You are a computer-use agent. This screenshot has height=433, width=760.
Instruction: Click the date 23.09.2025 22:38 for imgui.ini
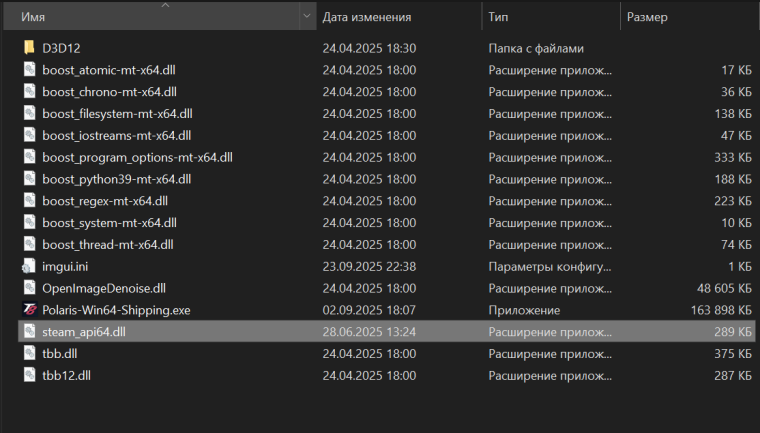tap(369, 267)
